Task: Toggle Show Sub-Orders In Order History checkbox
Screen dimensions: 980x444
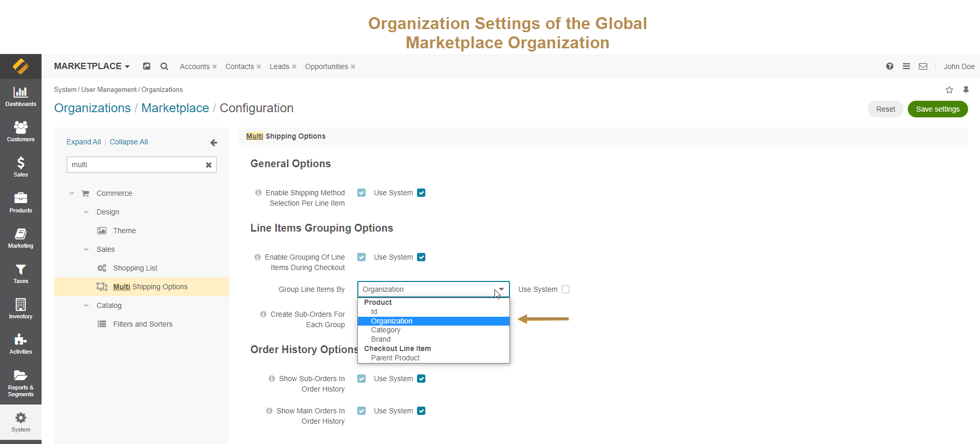Action: point(361,379)
